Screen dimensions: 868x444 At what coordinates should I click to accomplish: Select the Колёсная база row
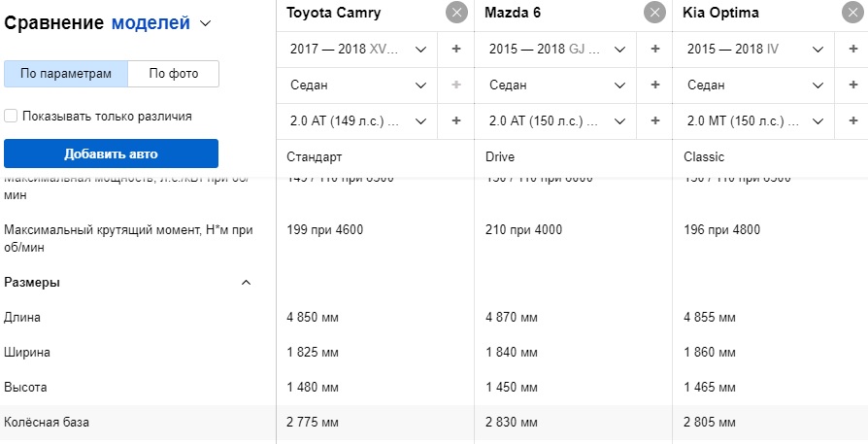(434, 423)
